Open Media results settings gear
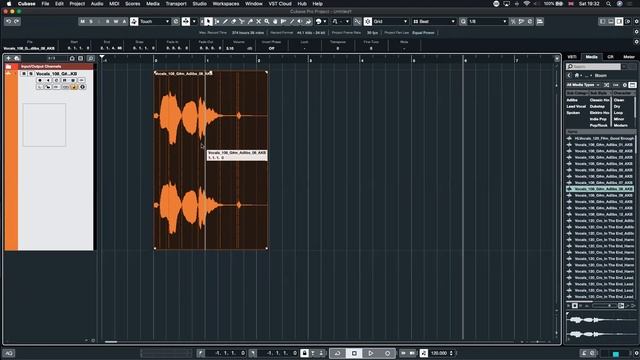Screen dimensions: 640x360 coord(624,85)
